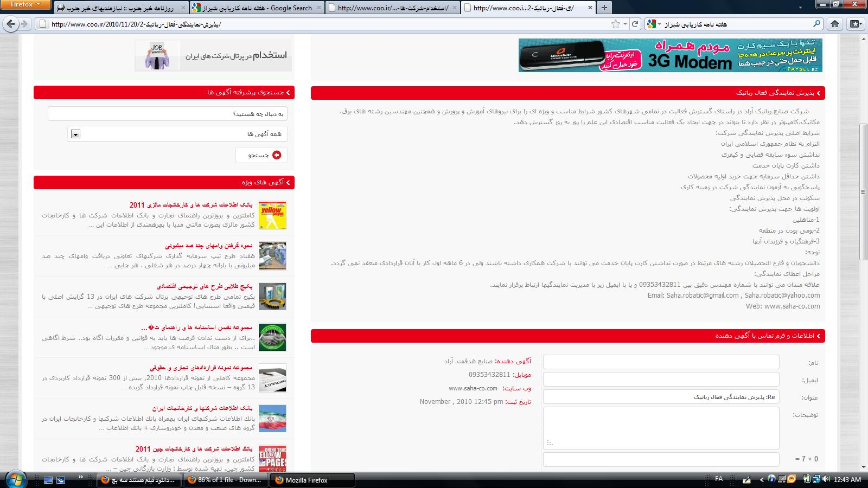
Task: Open a new tab with plus button
Action: tap(604, 8)
